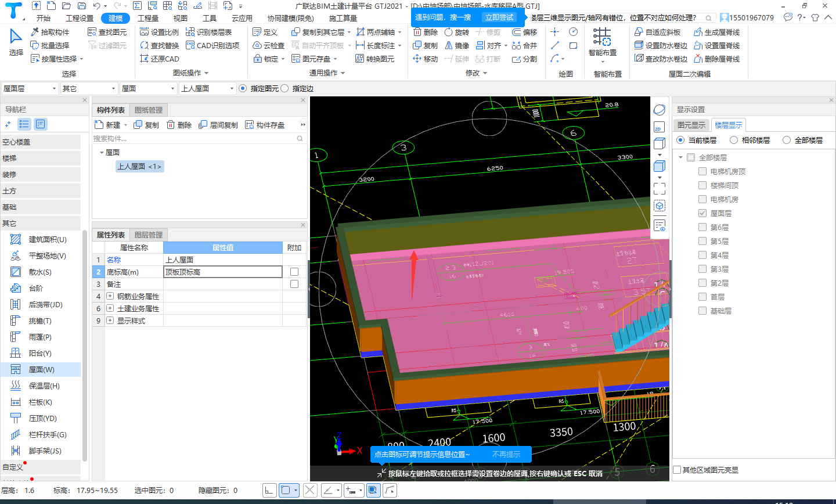Collapse the 屋面 tree node
This screenshot has width=836, height=504.
102,153
